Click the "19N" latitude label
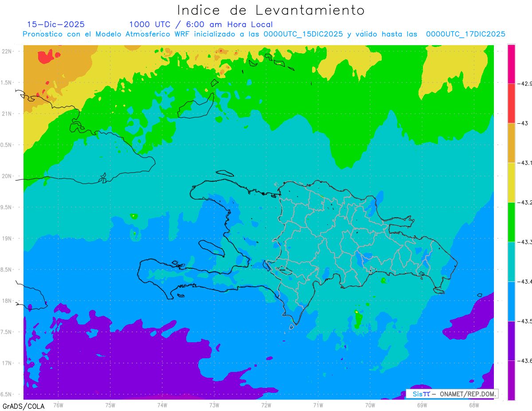The image size is (532, 411). [x=8, y=239]
